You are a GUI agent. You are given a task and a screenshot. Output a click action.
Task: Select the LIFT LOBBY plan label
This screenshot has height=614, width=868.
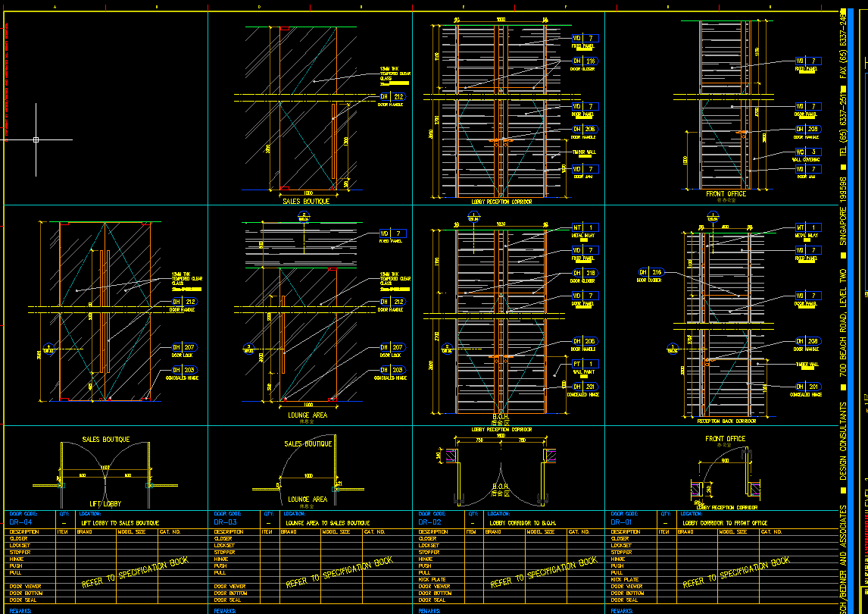pyautogui.click(x=105, y=504)
